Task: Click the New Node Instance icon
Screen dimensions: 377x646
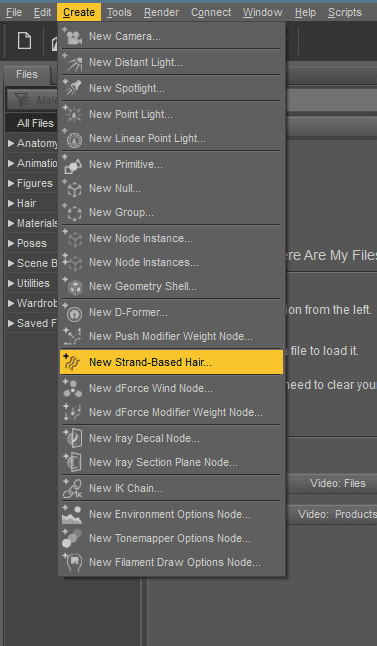Action: coord(73,239)
